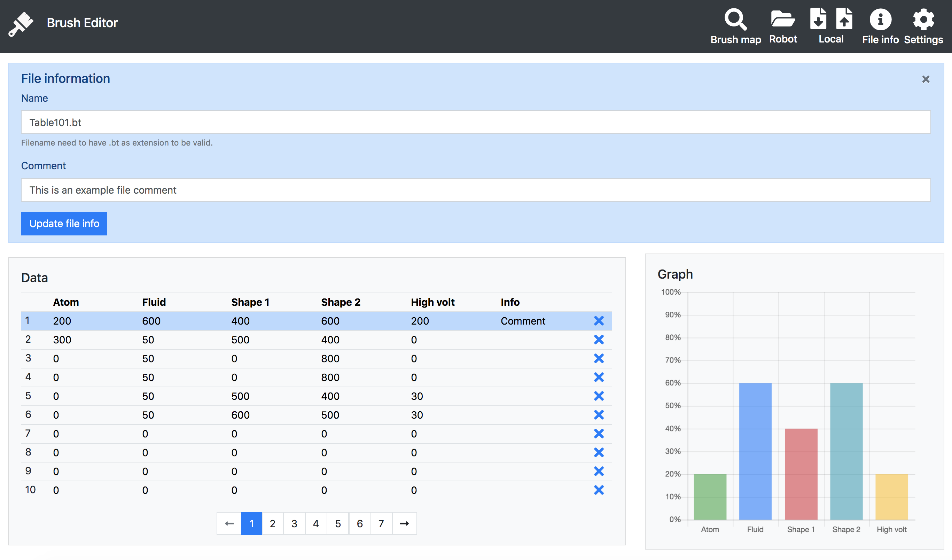Delete row 2 with the X icon

(x=599, y=340)
